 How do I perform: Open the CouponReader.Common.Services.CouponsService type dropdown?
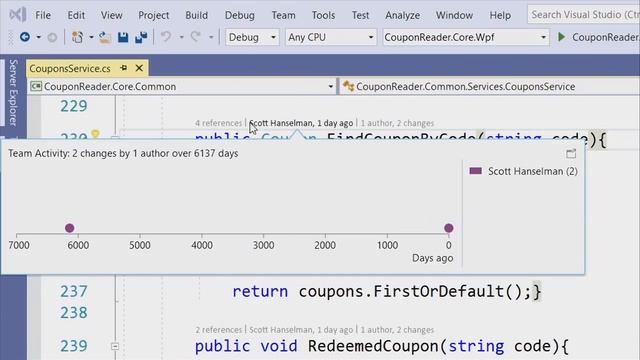tap(490, 87)
